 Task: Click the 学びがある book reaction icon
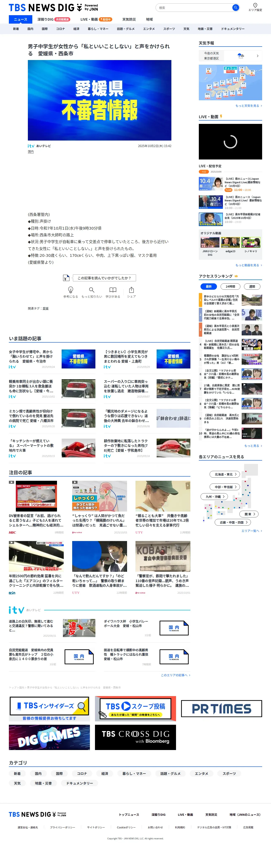tap(113, 290)
